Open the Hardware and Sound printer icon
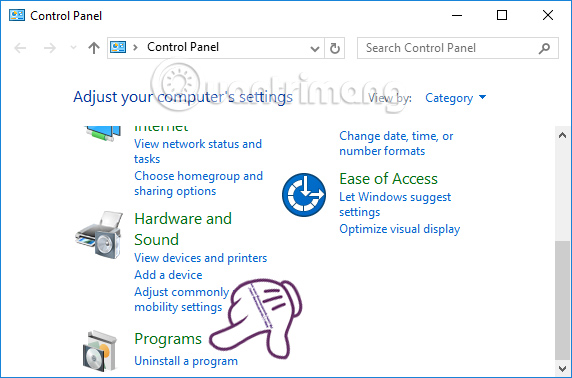This screenshot has height=378, width=572. [x=98, y=234]
